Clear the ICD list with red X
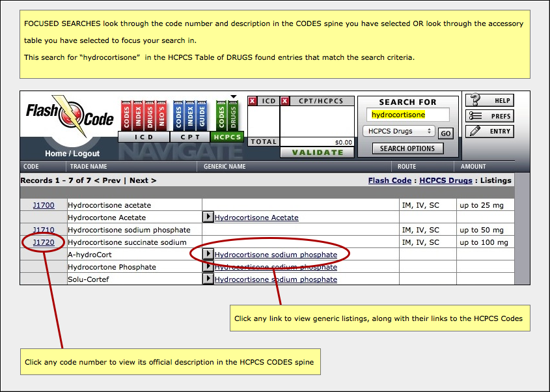The height and width of the screenshot is (392, 550). (252, 101)
